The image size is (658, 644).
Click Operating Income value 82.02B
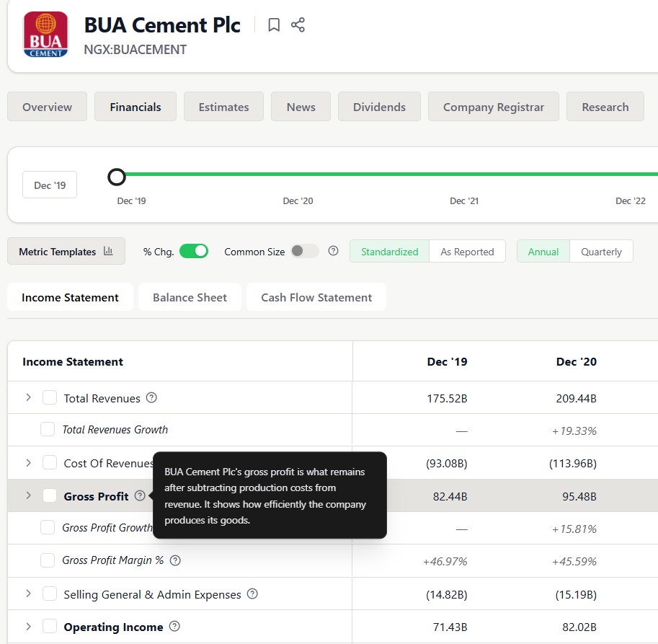pos(579,627)
